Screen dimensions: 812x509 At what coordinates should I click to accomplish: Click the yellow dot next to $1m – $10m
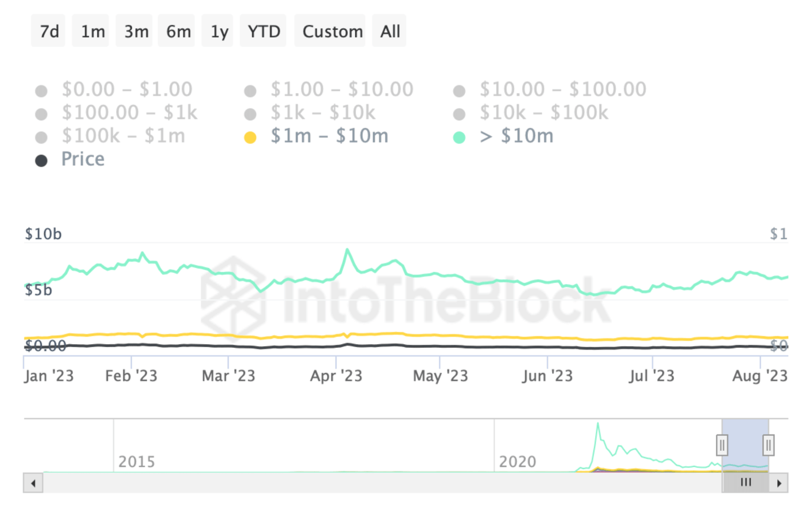point(251,136)
